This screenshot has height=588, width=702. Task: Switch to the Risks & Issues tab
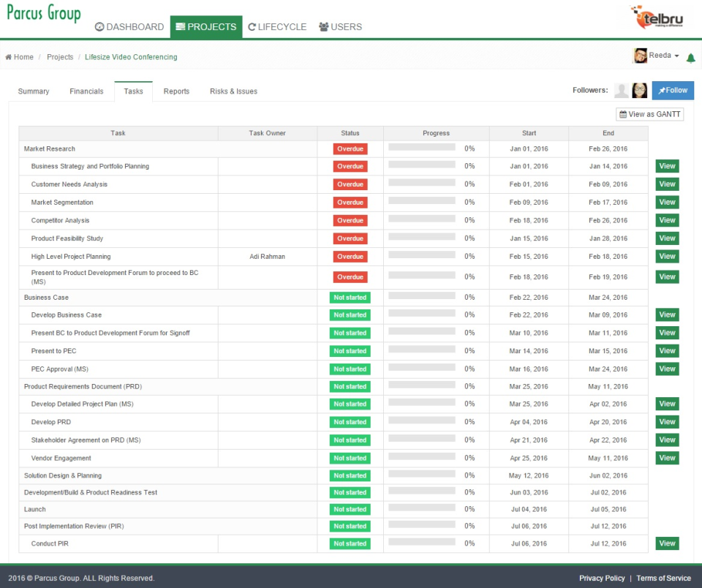pyautogui.click(x=233, y=91)
